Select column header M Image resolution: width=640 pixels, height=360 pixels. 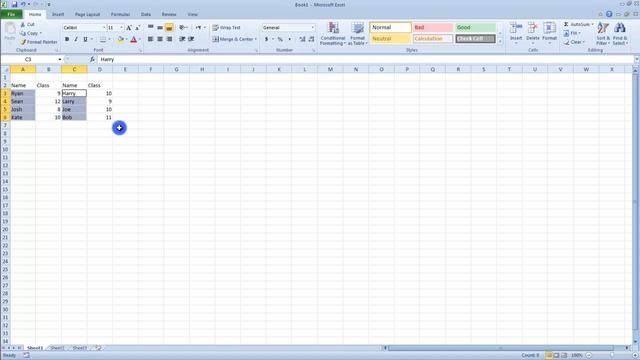330,69
